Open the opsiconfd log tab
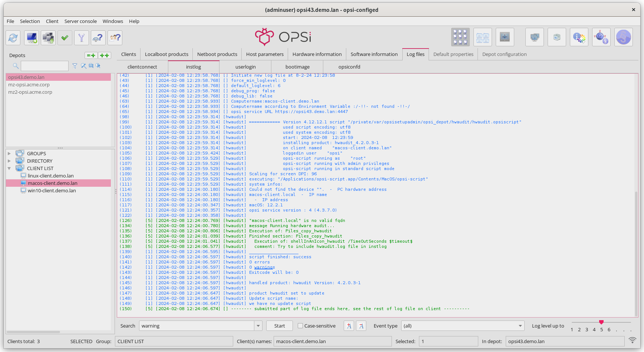 coord(349,67)
